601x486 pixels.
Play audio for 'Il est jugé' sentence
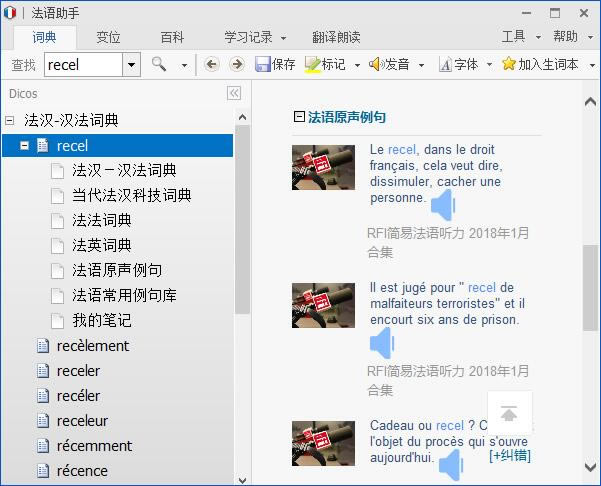point(381,345)
